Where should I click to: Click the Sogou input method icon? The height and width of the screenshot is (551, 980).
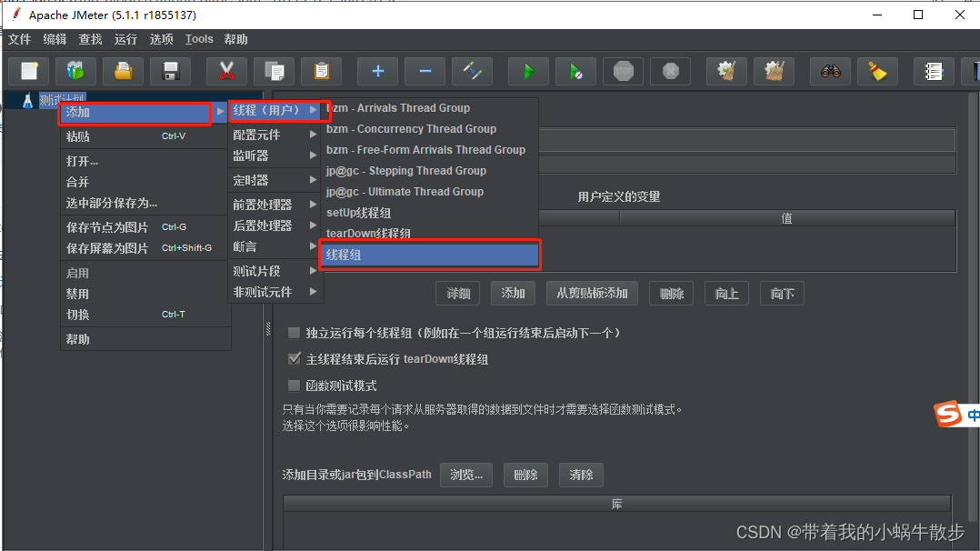pyautogui.click(x=949, y=414)
